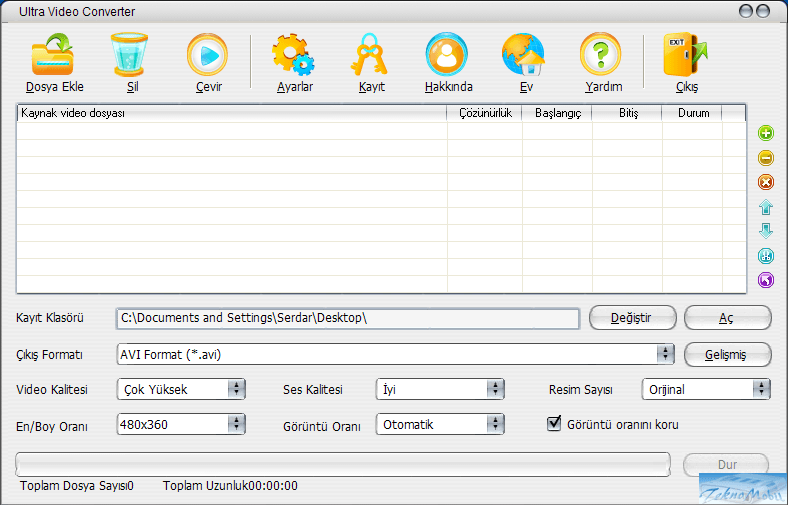Open the Hakkında person icon

point(447,55)
